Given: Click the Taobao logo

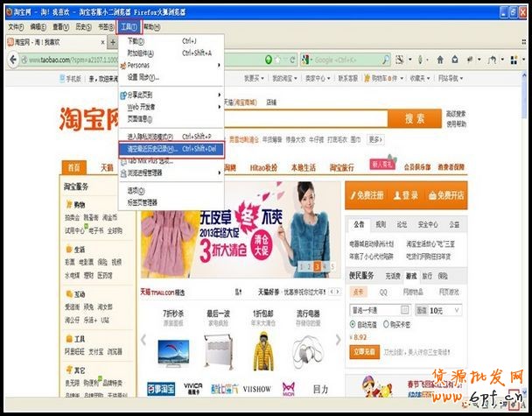Looking at the screenshot, I should point(87,117).
